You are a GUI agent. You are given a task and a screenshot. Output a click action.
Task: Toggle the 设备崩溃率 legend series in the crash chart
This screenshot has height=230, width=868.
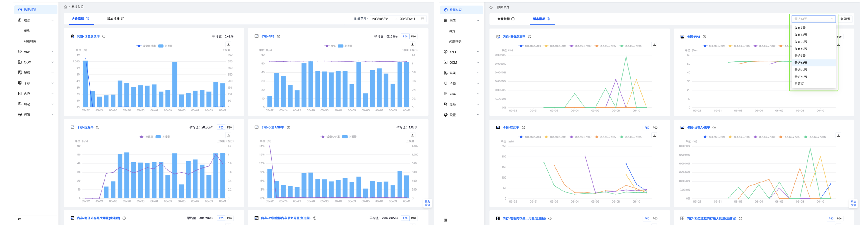point(146,46)
